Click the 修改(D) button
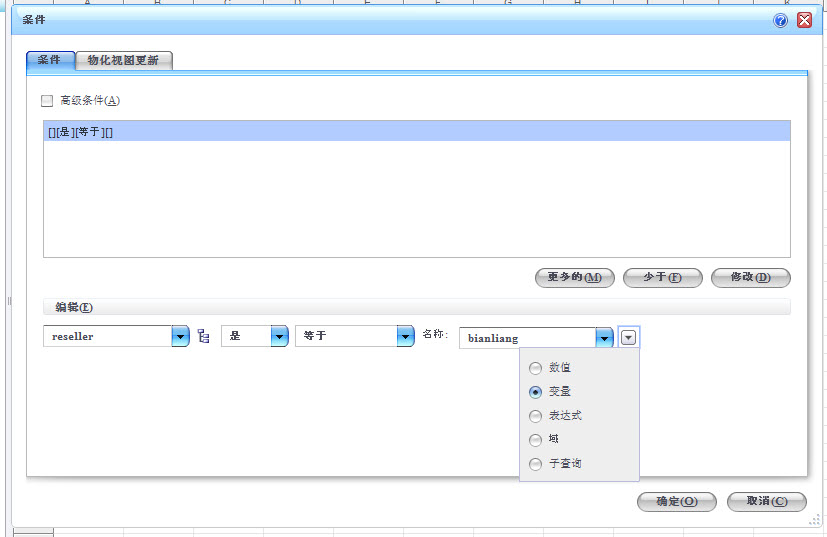 click(751, 277)
